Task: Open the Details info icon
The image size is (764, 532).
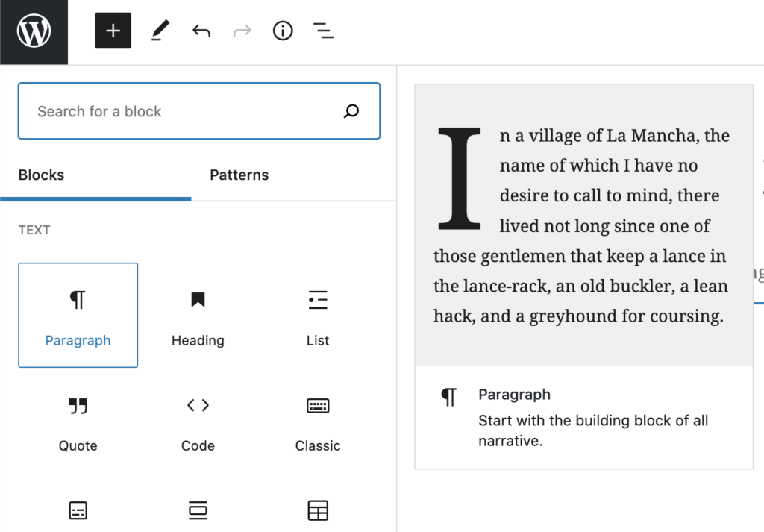Action: click(x=283, y=31)
